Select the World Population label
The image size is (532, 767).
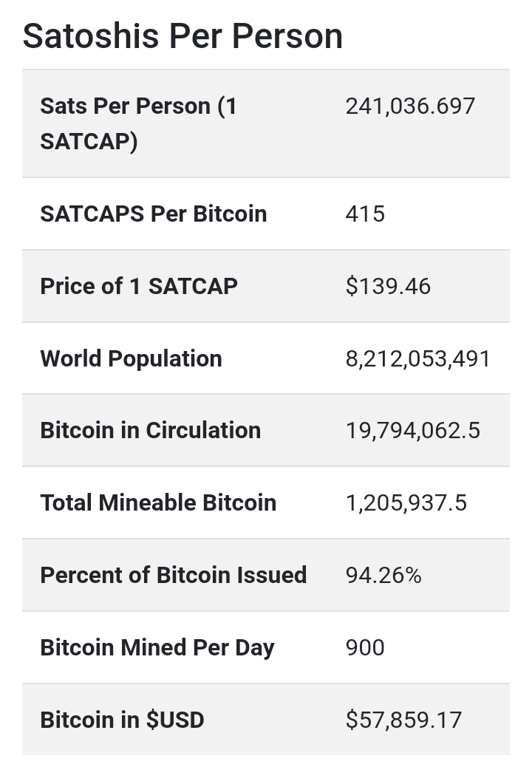point(131,358)
